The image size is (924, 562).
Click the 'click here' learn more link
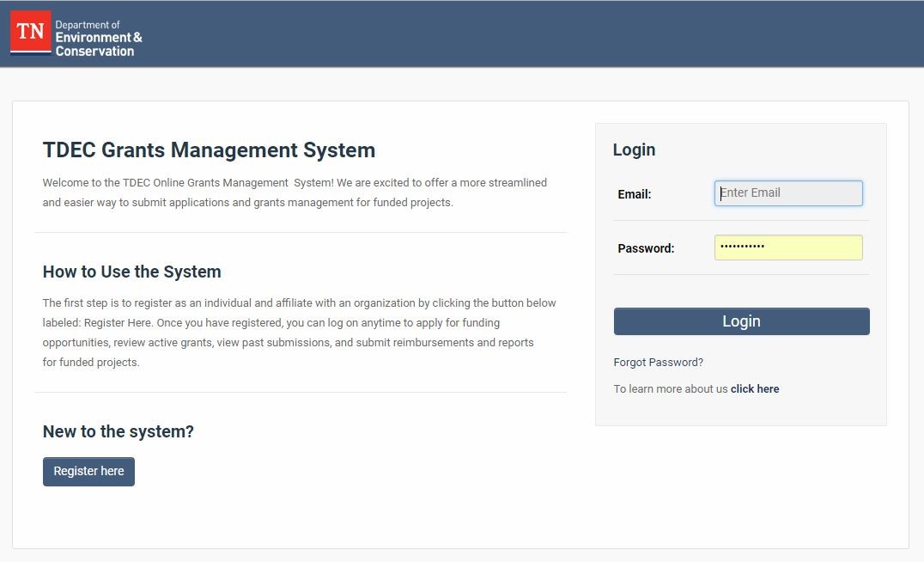click(x=754, y=388)
